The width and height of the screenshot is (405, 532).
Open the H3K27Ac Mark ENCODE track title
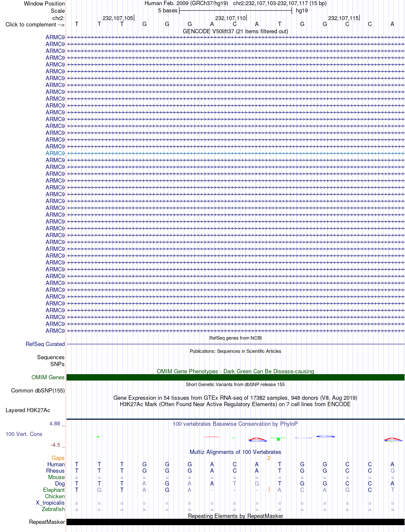(235, 404)
